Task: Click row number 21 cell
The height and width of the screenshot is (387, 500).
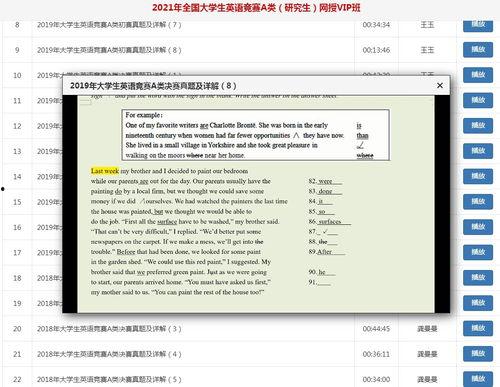Action: 17,354
